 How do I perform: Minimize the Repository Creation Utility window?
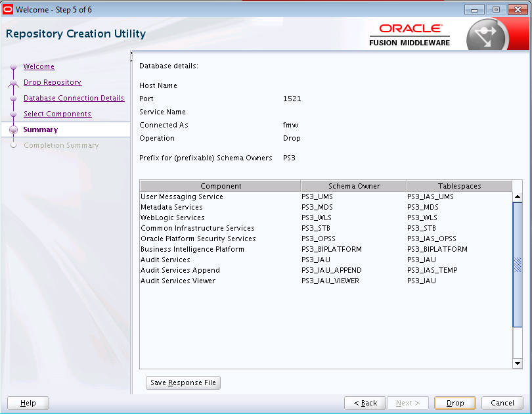tap(474, 10)
